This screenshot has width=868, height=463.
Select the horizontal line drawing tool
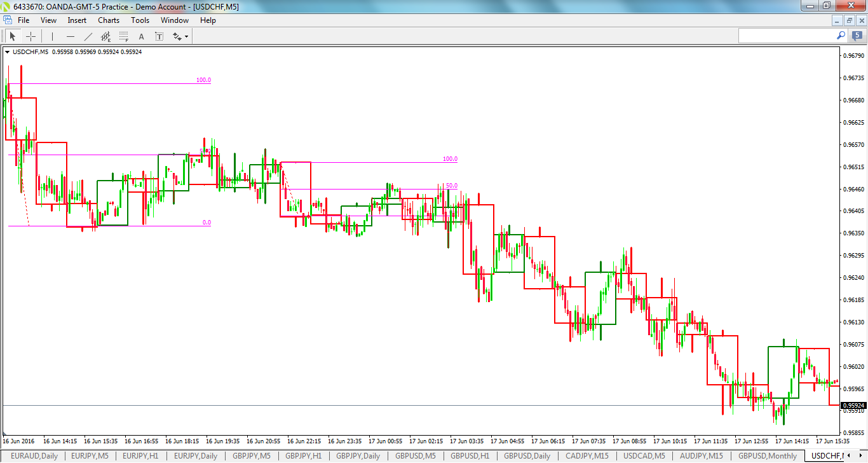(x=70, y=36)
